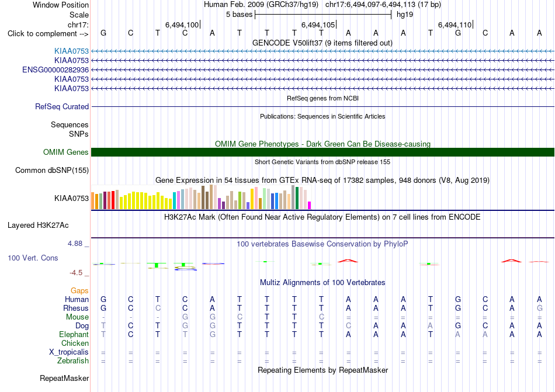Open the 'Repeating Elements by RepeatMasker' title
Viewport: 555px width, 392px height.
[x=322, y=370]
